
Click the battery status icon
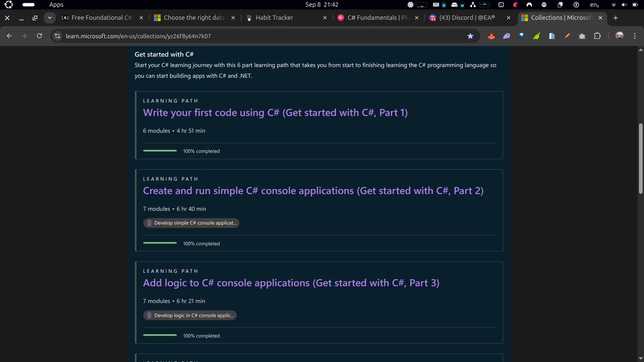[x=634, y=5]
